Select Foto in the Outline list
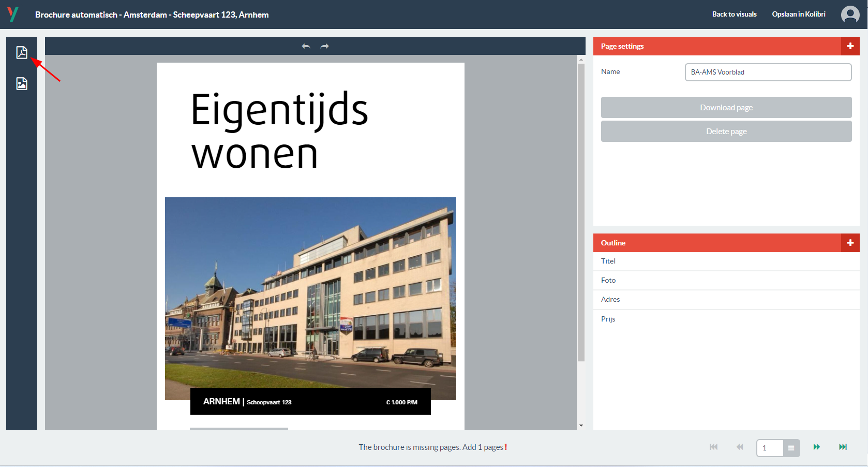This screenshot has height=467, width=868. point(726,280)
